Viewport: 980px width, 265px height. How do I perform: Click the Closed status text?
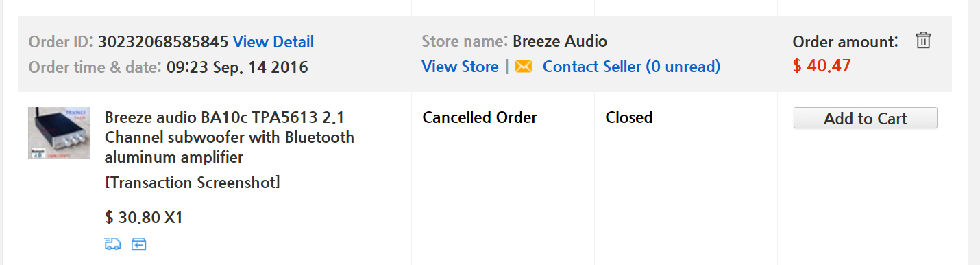pos(629,117)
